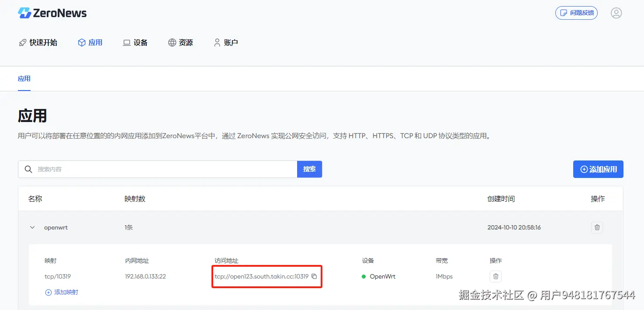The image size is (644, 310).
Task: Focus the 搜索内容 search field
Action: click(158, 169)
